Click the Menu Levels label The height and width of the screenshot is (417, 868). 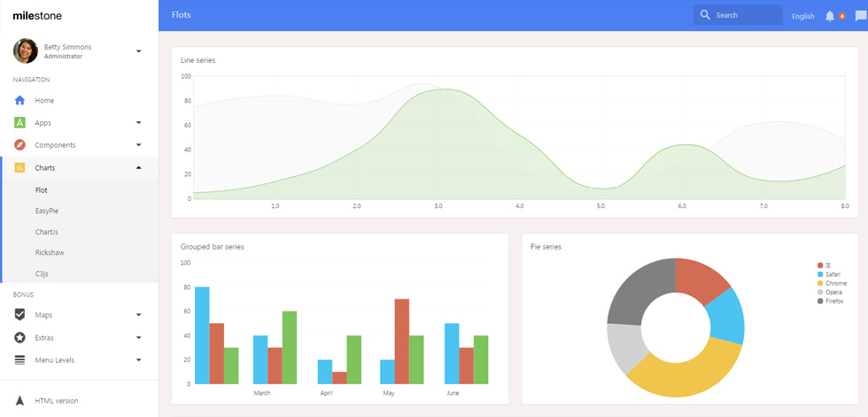(54, 360)
